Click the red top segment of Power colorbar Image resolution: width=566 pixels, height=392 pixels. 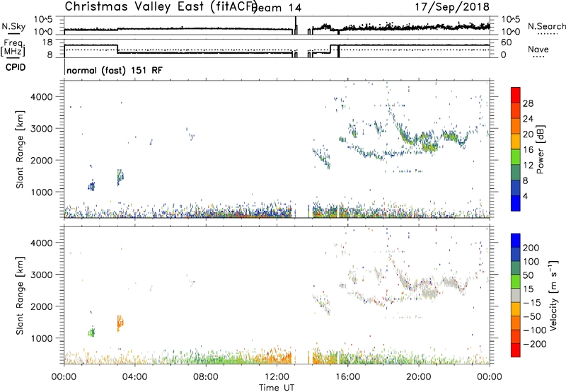coord(516,96)
